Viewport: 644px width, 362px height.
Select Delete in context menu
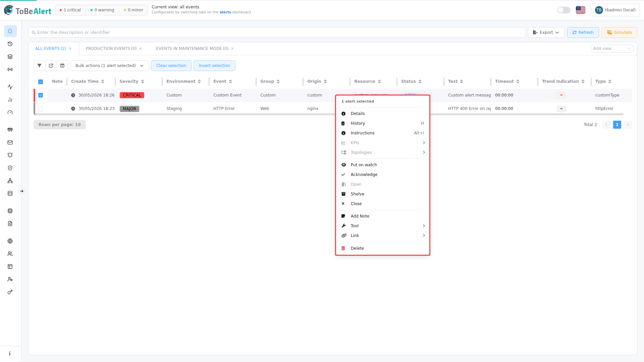pos(383,248)
